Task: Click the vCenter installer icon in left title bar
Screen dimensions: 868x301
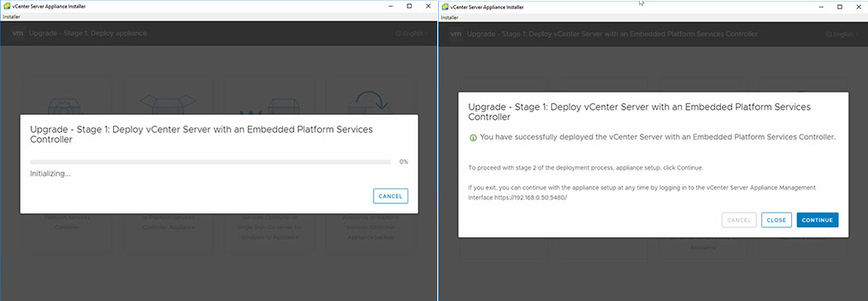Action: [x=7, y=6]
